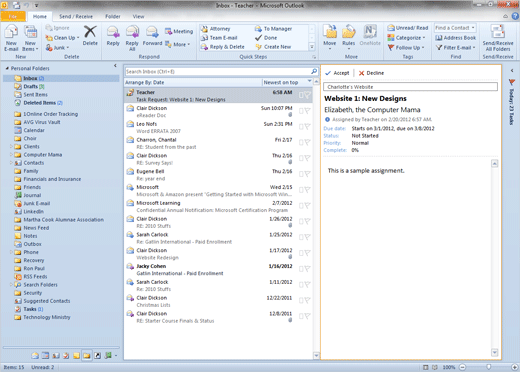Click the Move to folder icon
Image resolution: width=520 pixels, height=372 pixels.
click(330, 32)
